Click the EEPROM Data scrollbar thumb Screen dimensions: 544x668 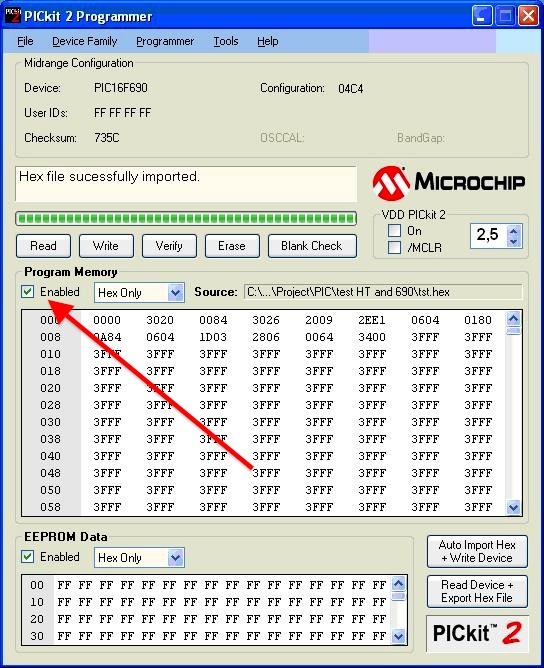point(398,596)
